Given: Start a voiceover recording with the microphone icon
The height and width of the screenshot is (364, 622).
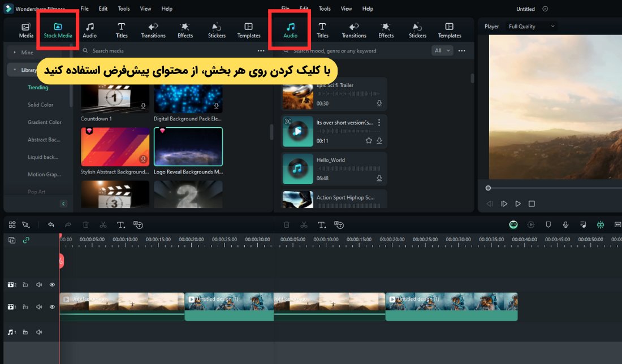Looking at the screenshot, I should [565, 224].
